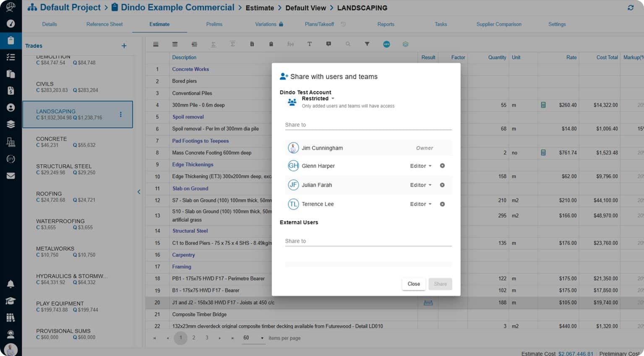Click the search icon in the estimate toolbar
644x356 pixels.
click(348, 44)
